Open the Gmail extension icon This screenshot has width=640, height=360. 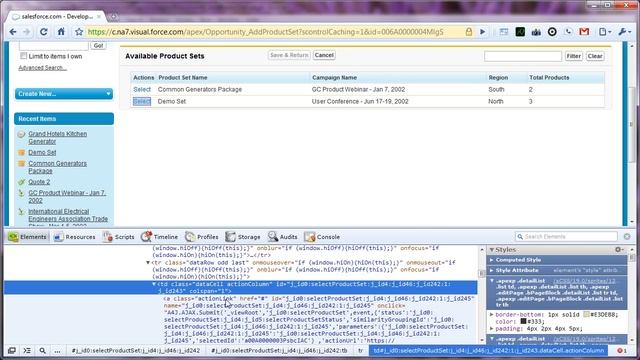pos(584,32)
